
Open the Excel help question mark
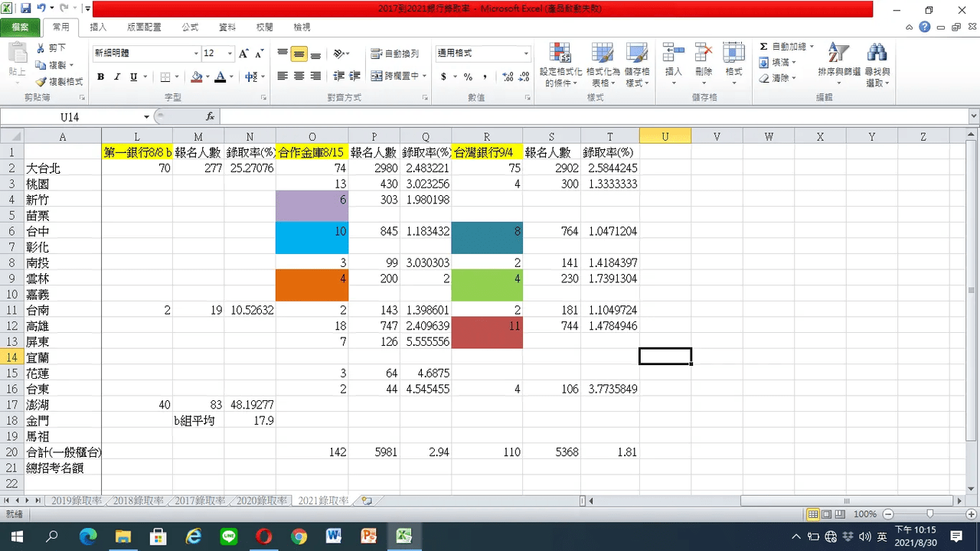coord(925,27)
